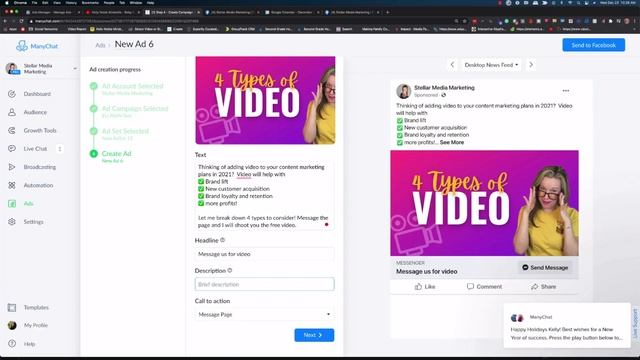Viewport: 640px width, 360px height.
Task: Go to next preview placement arrow
Action: [x=531, y=64]
